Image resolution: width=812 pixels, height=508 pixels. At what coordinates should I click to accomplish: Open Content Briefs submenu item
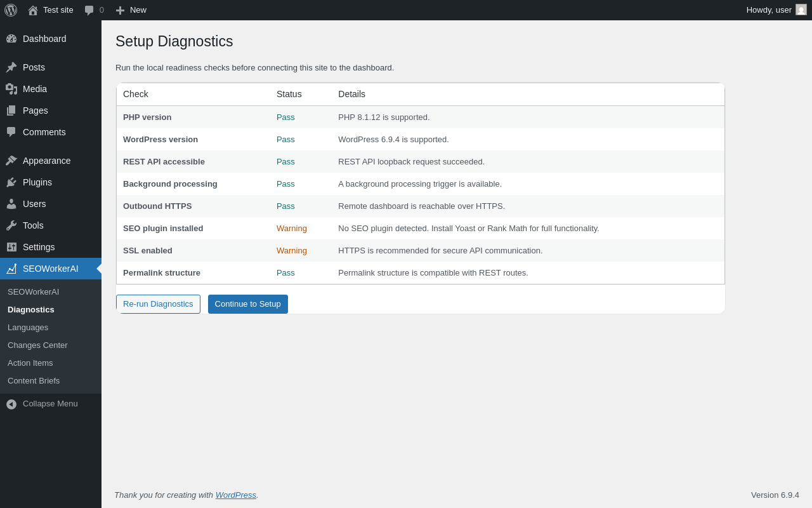coord(34,381)
